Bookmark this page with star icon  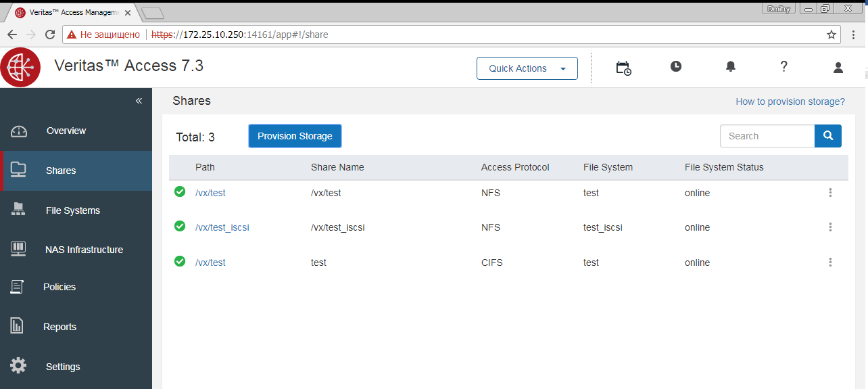[x=831, y=35]
